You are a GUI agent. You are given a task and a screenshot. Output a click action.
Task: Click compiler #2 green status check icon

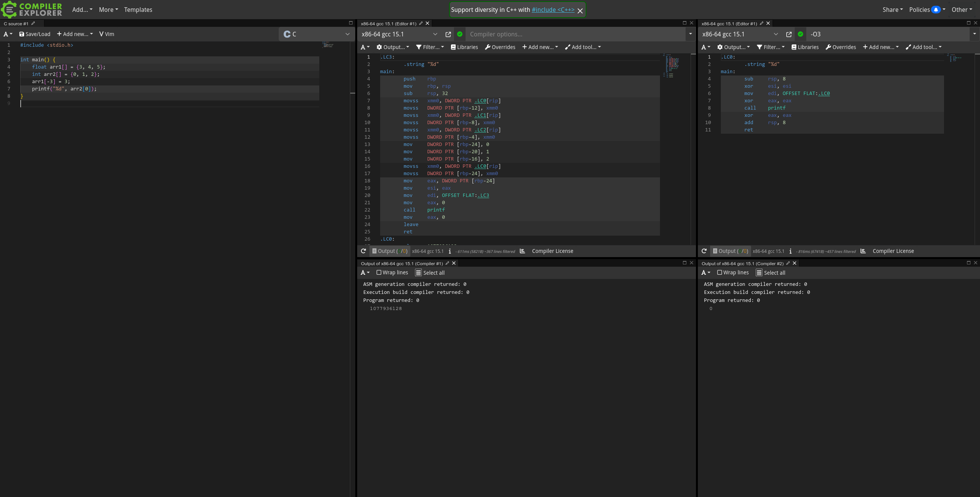800,34
